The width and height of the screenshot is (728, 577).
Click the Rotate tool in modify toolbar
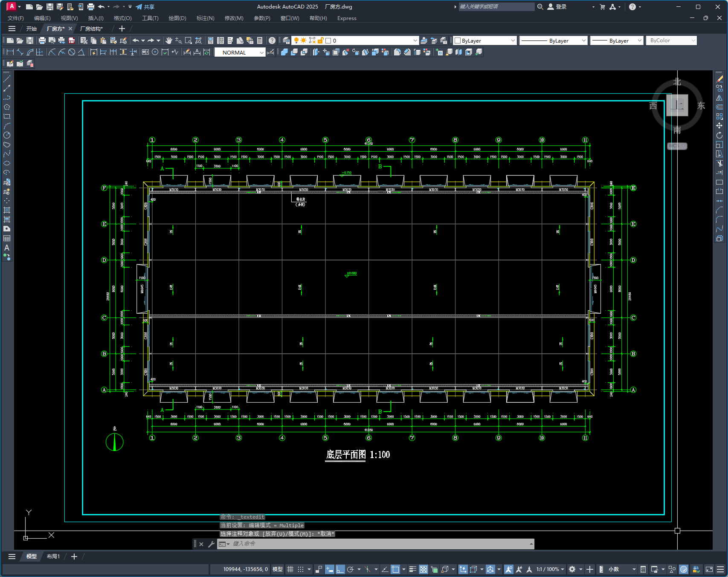(719, 135)
